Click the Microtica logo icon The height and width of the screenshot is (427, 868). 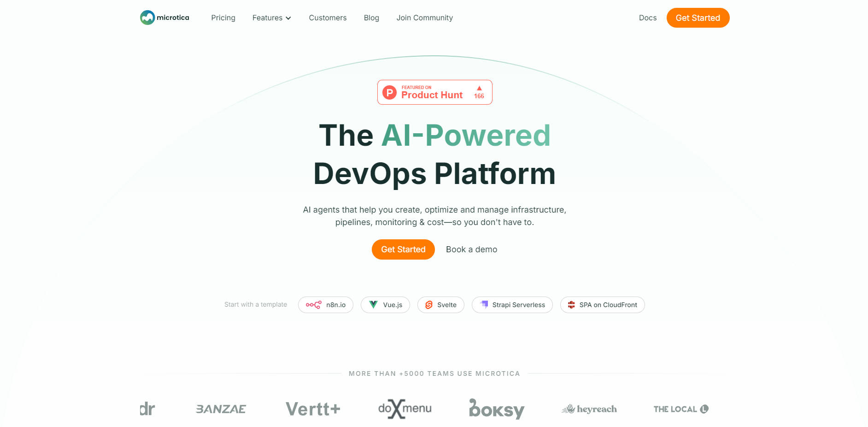point(147,18)
